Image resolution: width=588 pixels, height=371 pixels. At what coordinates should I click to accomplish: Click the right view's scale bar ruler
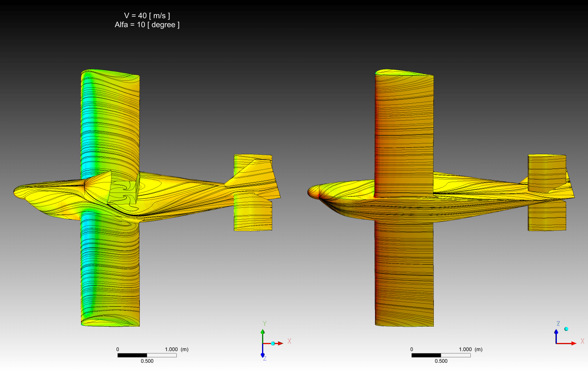(441, 355)
